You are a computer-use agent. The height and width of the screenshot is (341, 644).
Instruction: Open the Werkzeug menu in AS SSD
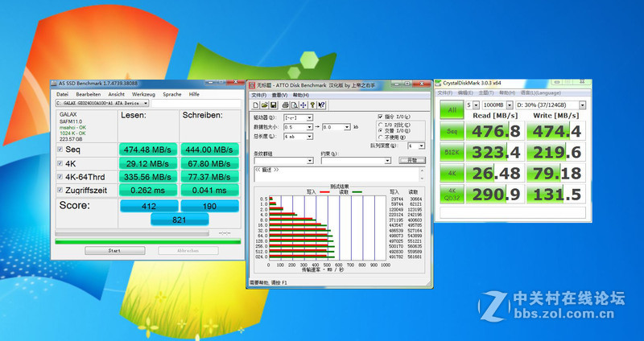click(143, 93)
